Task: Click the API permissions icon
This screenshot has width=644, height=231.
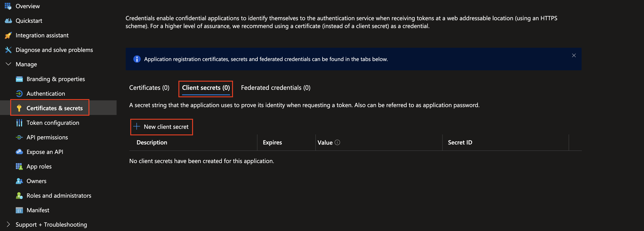Action: (x=19, y=137)
